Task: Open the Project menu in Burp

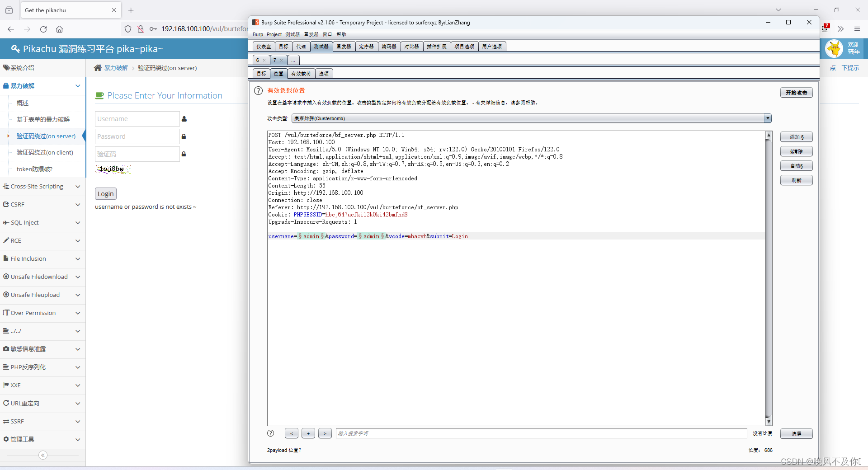Action: point(274,34)
